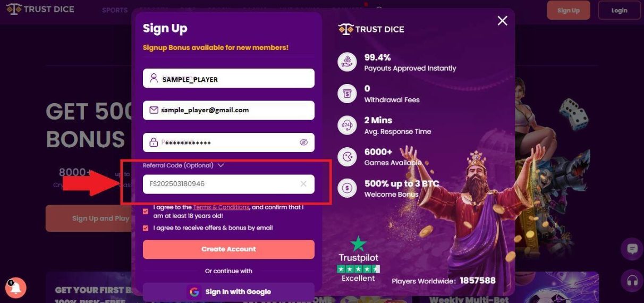This screenshot has width=644, height=303.
Task: Clear the referral code with X icon
Action: click(303, 184)
